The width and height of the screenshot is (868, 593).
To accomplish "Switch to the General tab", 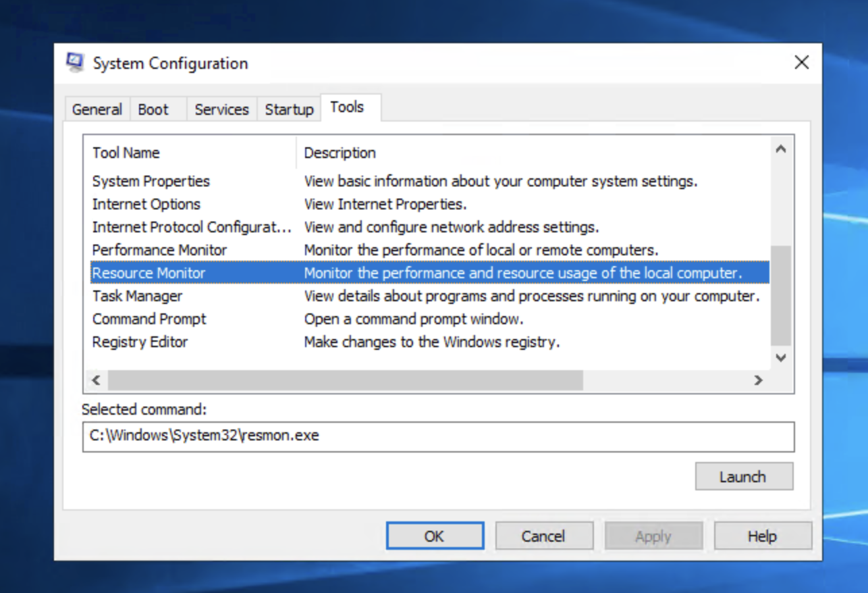I will tap(97, 109).
